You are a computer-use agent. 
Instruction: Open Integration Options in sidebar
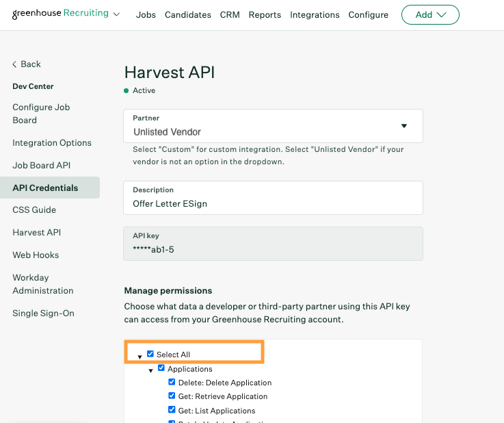52,142
